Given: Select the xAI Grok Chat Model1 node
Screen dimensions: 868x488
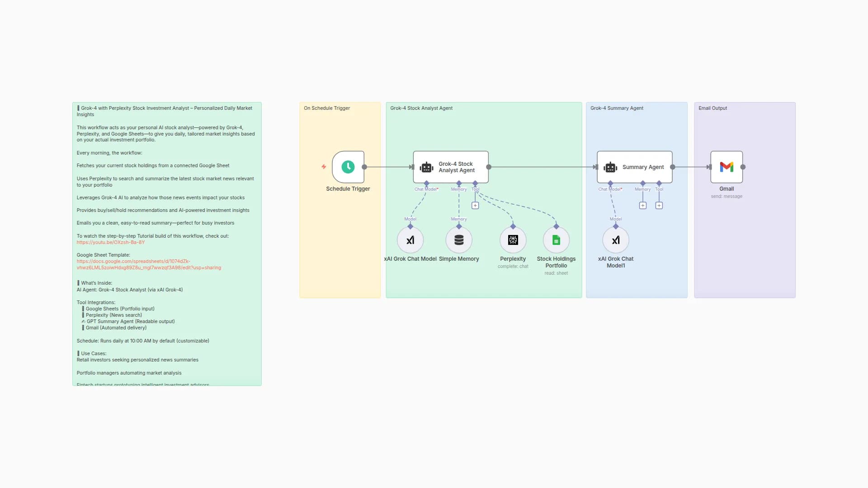Looking at the screenshot, I should (x=615, y=240).
